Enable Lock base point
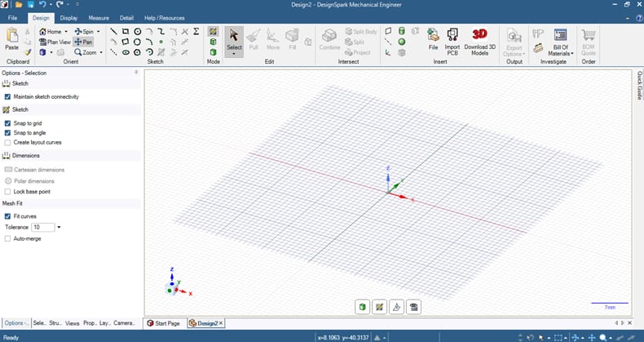Viewport: 644px width, 342px height. pyautogui.click(x=7, y=192)
